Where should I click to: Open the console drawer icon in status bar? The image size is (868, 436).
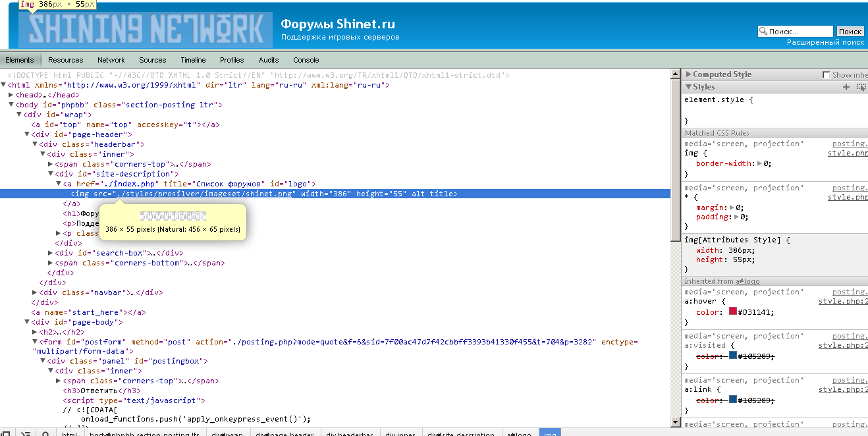[26, 433]
